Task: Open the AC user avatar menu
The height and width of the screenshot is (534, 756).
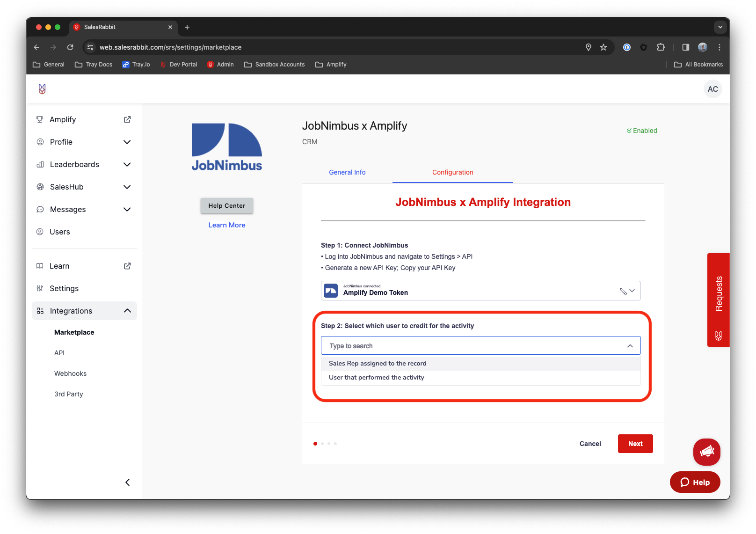Action: pos(712,89)
